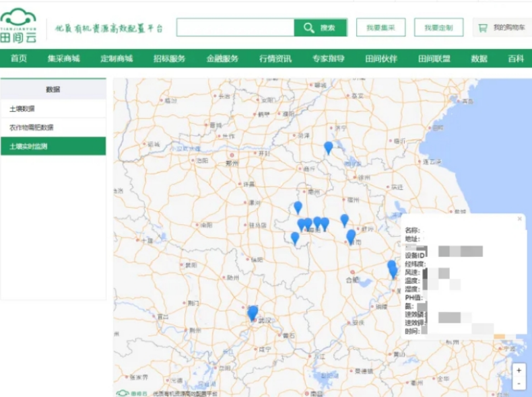Navigate to 专家指导
The height and width of the screenshot is (397, 532).
(328, 59)
